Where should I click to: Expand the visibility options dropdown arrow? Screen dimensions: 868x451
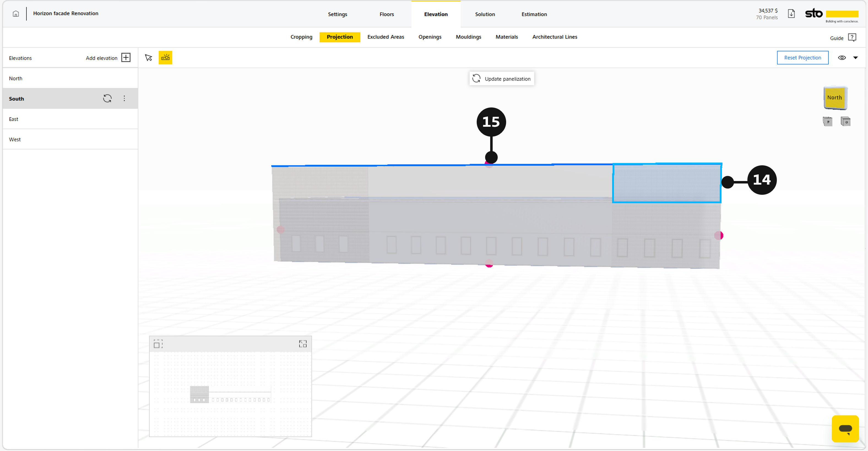point(855,58)
